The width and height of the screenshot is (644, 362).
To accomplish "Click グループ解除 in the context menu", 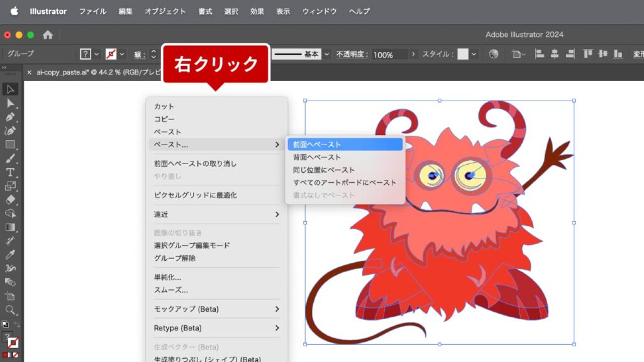I will [175, 258].
